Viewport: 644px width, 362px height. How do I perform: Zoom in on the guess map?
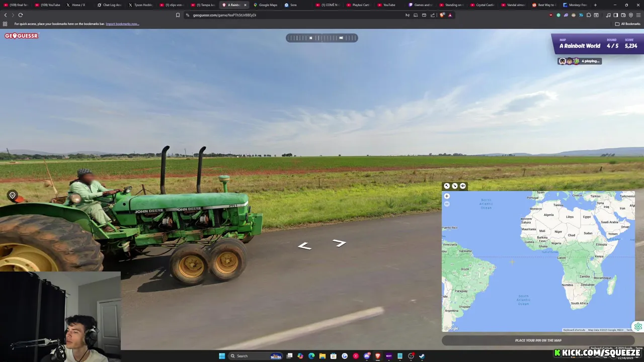pos(447,196)
